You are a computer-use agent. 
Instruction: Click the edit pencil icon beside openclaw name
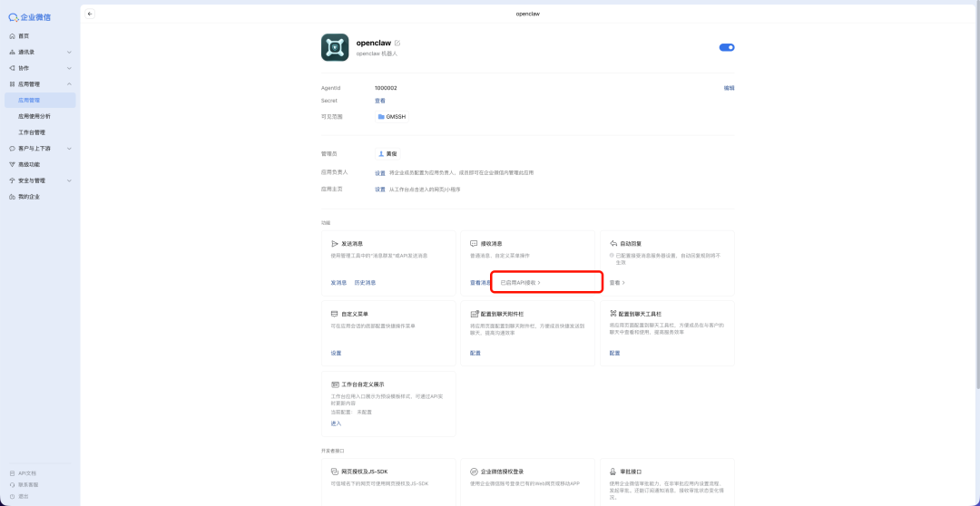397,44
